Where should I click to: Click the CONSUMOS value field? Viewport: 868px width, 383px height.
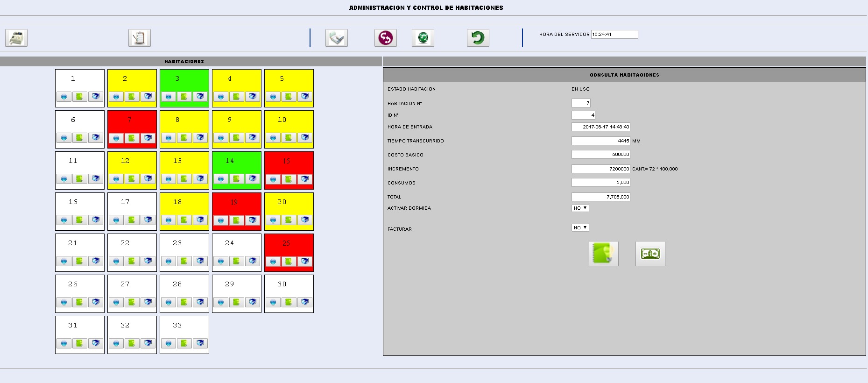coord(601,183)
